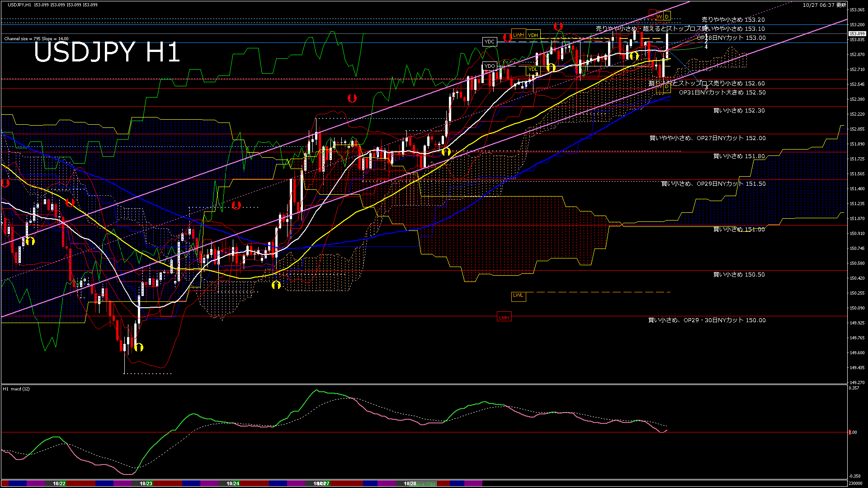Select the YDH yellow label
This screenshot has height=488, width=868.
533,35
